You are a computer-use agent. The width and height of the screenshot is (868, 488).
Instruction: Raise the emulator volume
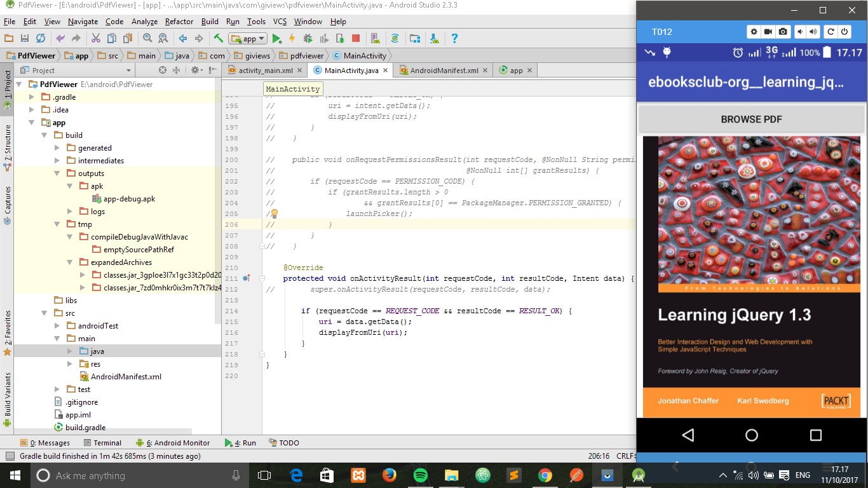pyautogui.click(x=813, y=32)
